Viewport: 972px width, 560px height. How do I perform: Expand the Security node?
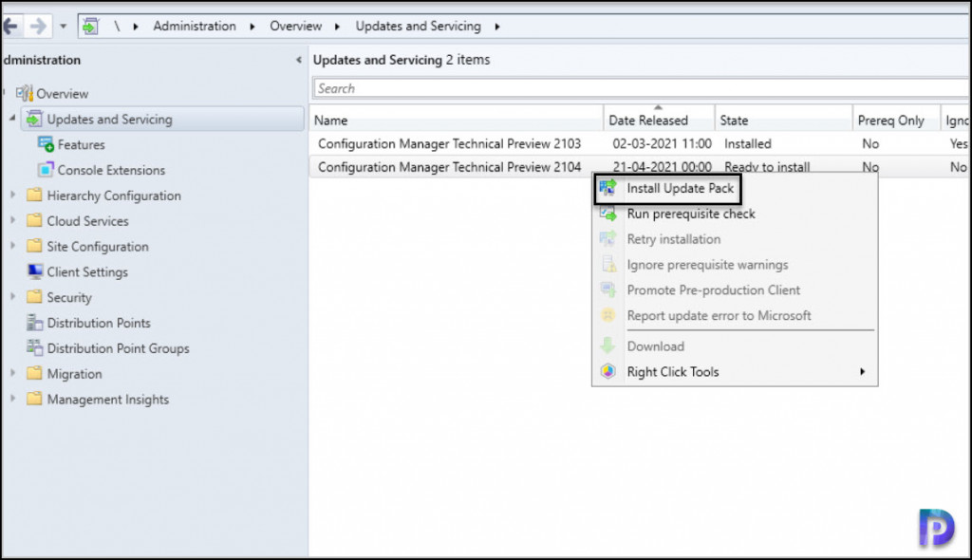click(x=12, y=296)
